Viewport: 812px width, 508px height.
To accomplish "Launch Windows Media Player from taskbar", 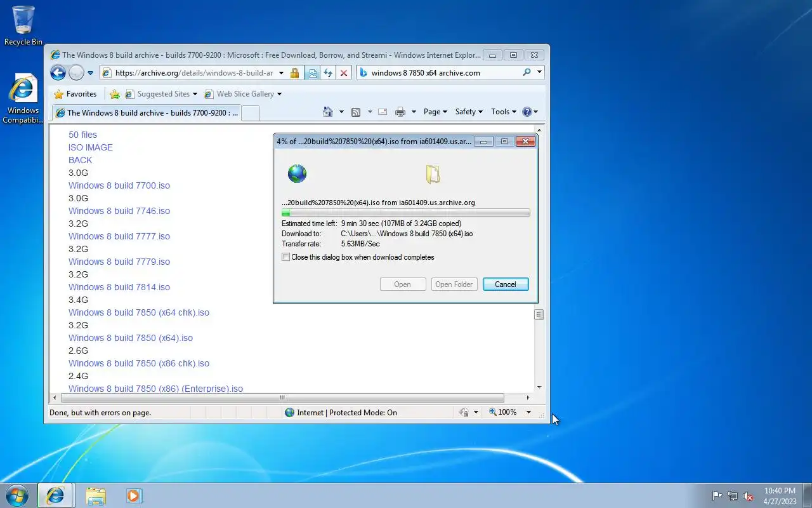I will pos(134,496).
